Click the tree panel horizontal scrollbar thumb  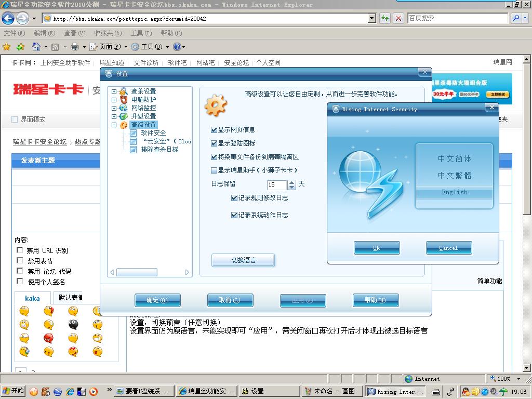pos(137,272)
